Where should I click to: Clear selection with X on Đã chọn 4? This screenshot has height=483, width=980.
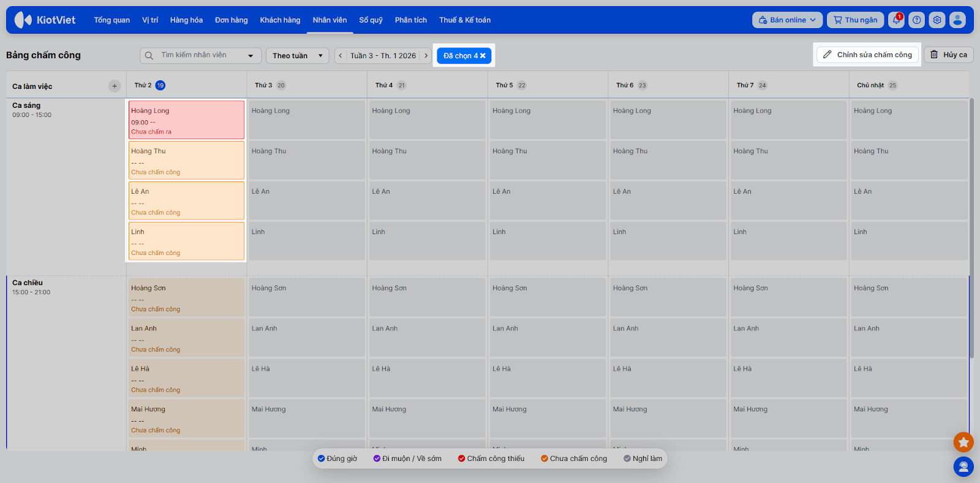pyautogui.click(x=483, y=56)
